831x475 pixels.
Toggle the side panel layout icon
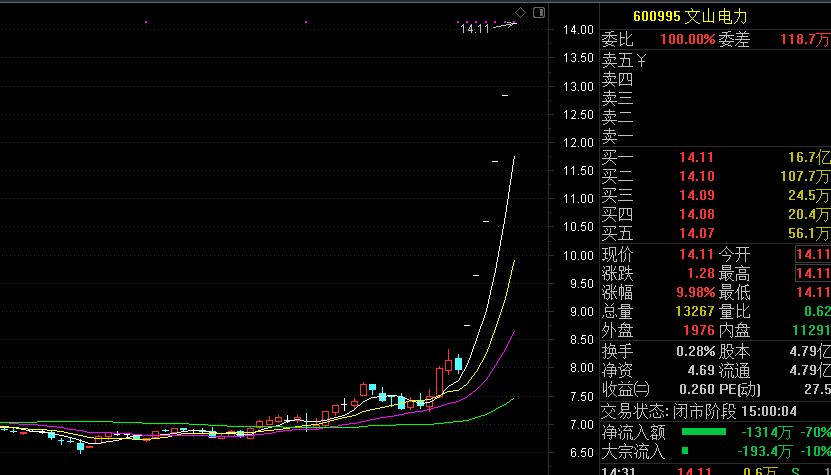click(538, 12)
